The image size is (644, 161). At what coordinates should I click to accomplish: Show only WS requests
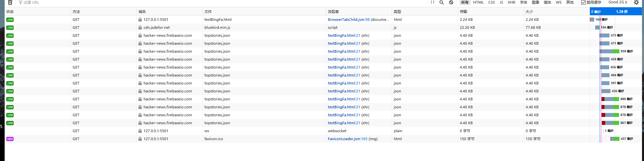coord(559,2)
